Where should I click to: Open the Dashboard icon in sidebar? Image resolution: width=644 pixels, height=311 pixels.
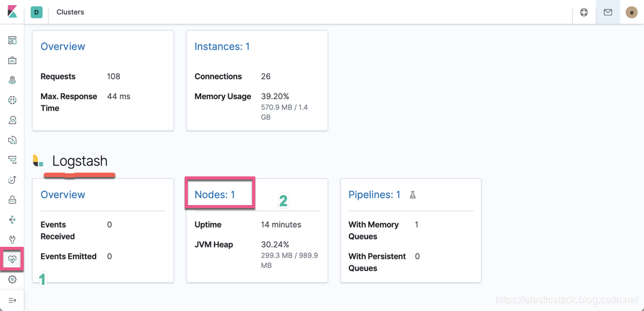pyautogui.click(x=12, y=41)
